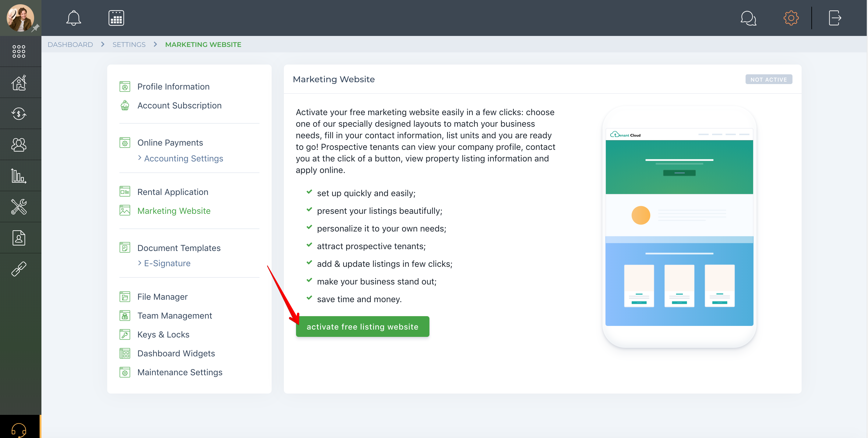Open the orange settings gear icon
Viewport: 868px width, 438px height.
tap(791, 18)
